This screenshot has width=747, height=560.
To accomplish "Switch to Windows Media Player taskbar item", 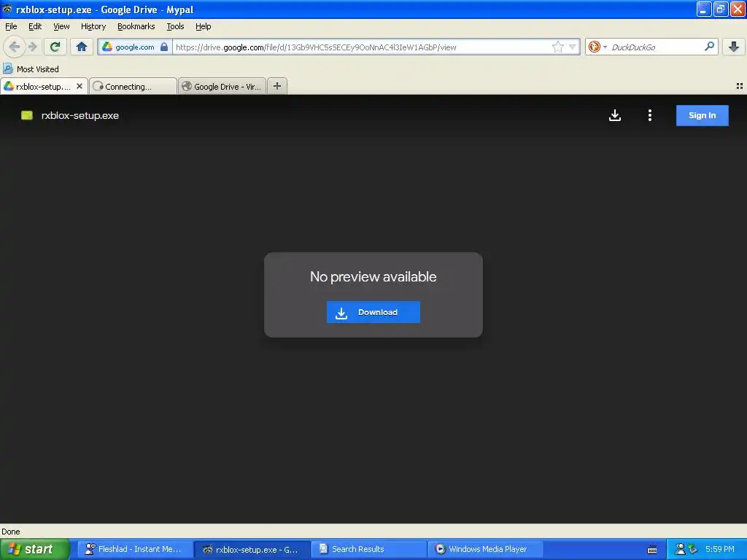I will pyautogui.click(x=486, y=549).
